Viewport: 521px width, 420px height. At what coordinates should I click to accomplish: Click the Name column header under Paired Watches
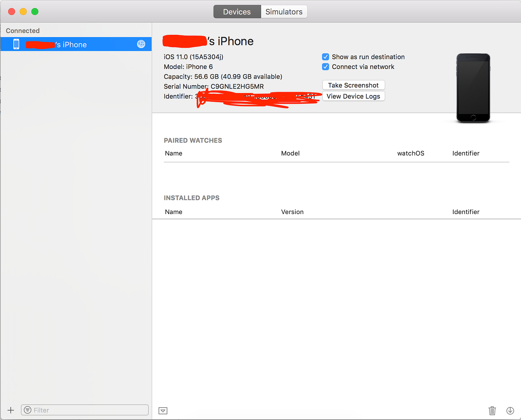pos(174,153)
